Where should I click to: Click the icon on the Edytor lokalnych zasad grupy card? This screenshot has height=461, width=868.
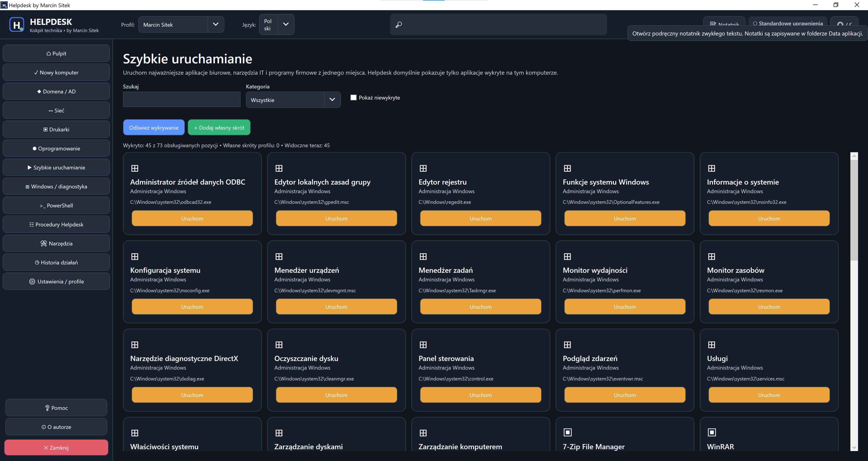tap(279, 168)
